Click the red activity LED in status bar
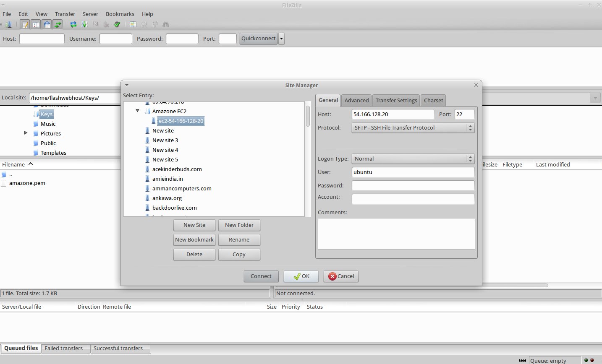Screen dimensions: 602x364 592,360
